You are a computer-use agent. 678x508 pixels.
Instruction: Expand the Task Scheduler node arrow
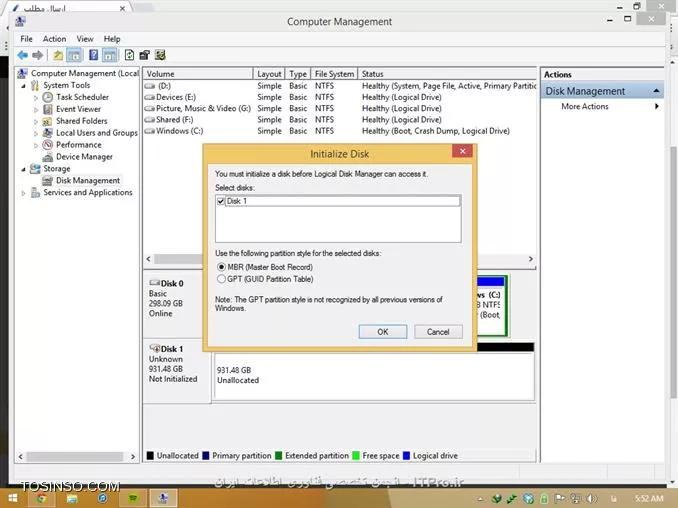click(36, 98)
